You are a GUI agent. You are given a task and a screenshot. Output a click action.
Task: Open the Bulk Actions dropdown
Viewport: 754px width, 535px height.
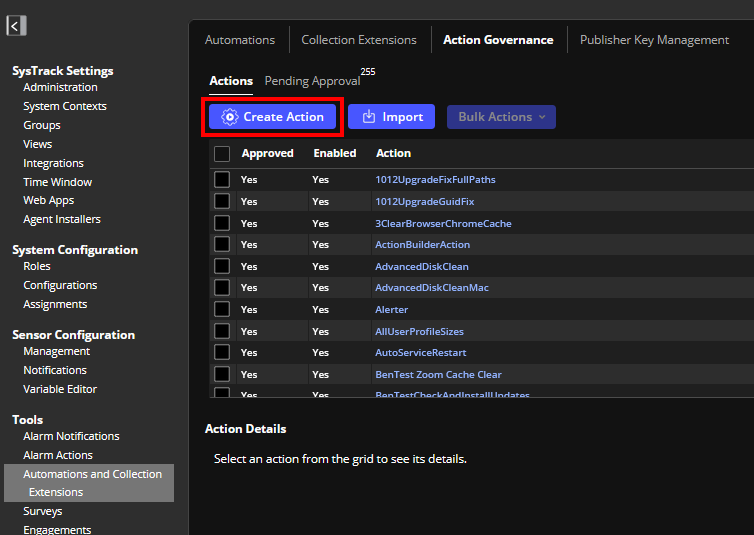(501, 117)
